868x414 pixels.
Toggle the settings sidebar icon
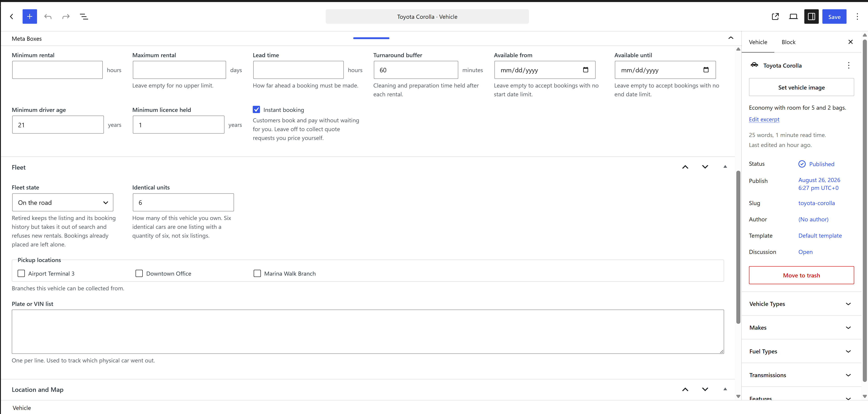pyautogui.click(x=811, y=17)
